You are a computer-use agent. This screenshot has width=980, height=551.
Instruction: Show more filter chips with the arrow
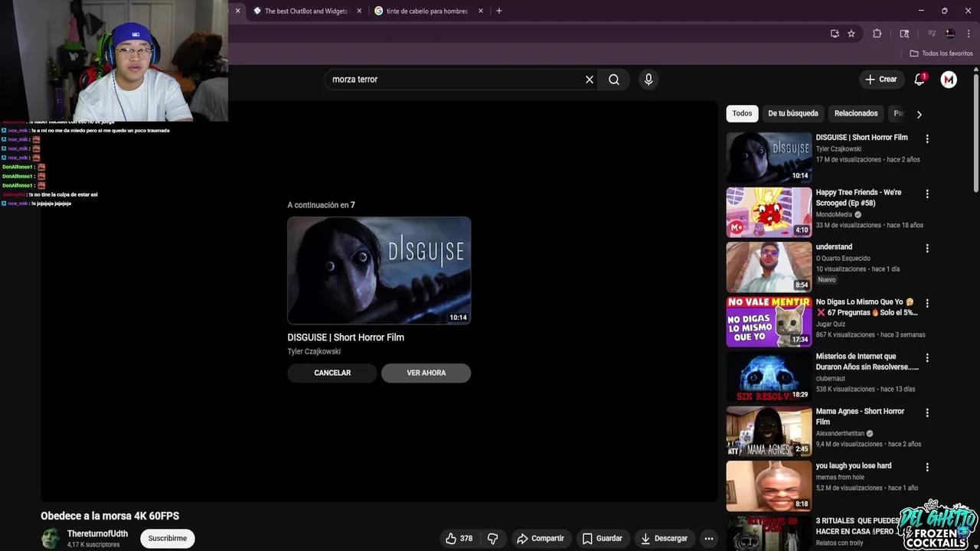point(919,114)
